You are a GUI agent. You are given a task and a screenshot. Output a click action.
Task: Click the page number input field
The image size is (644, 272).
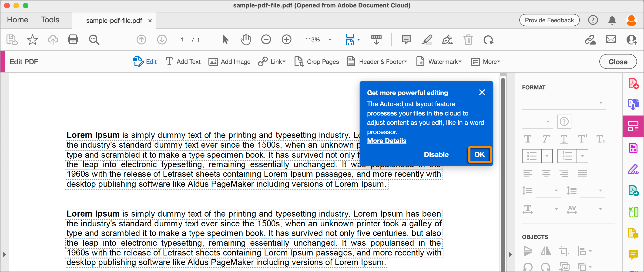pyautogui.click(x=182, y=40)
